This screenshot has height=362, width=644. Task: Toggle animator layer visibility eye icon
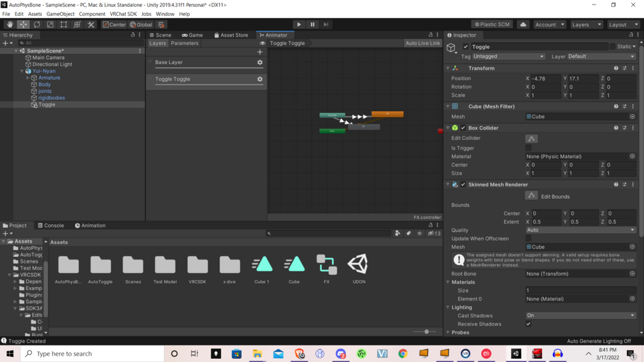(x=263, y=43)
